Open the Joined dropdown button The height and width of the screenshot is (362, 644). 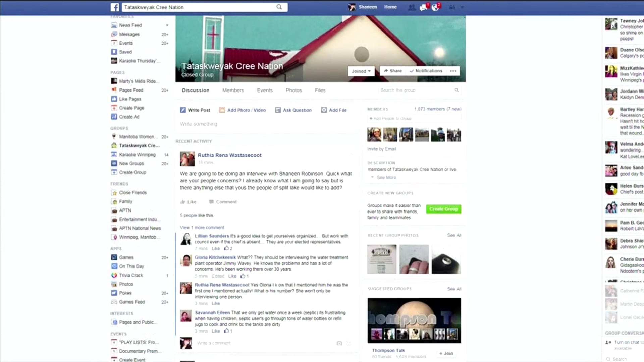pyautogui.click(x=361, y=71)
